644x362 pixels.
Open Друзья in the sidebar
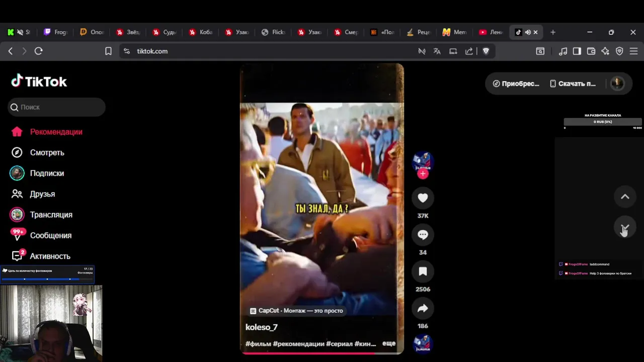coord(33,194)
